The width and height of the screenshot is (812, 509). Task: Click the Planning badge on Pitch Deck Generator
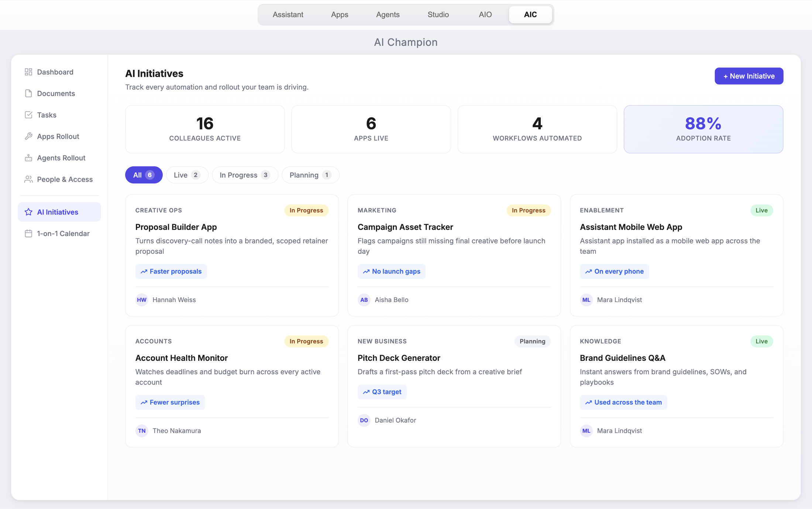point(532,341)
